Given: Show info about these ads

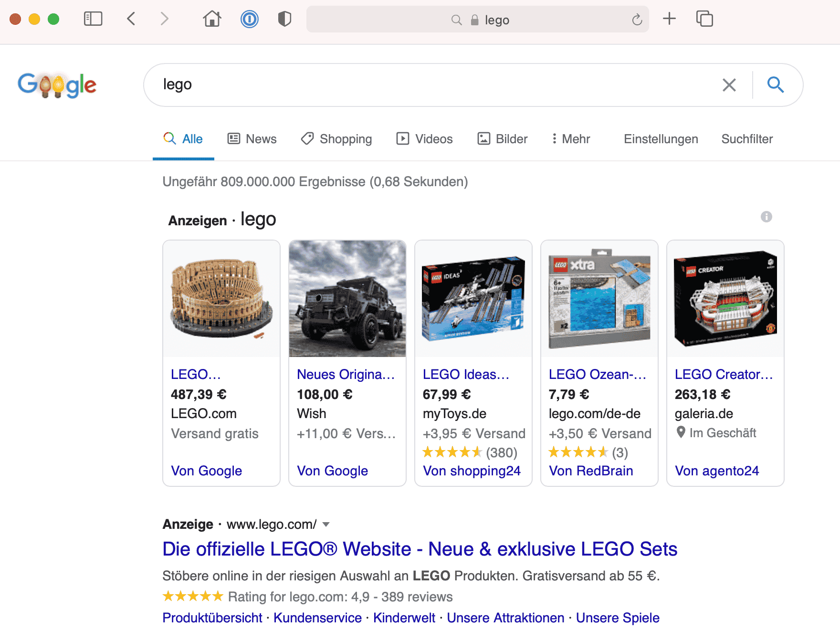Looking at the screenshot, I should [766, 217].
